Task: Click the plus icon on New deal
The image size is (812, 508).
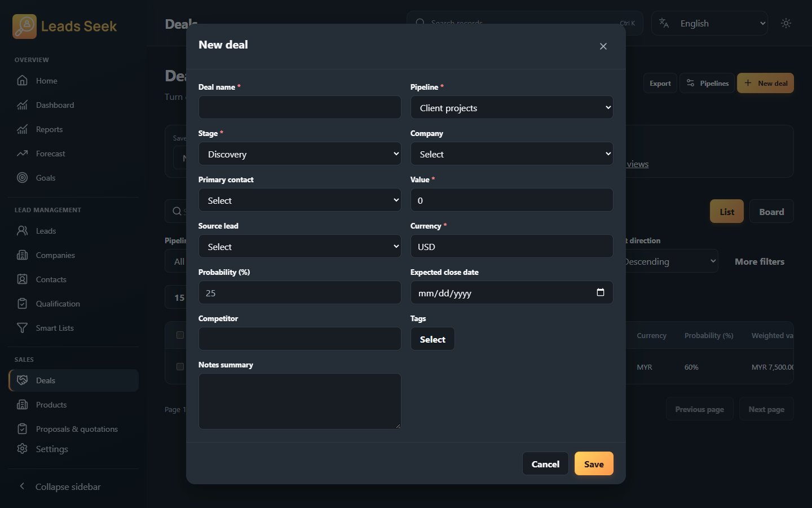Action: (748, 83)
